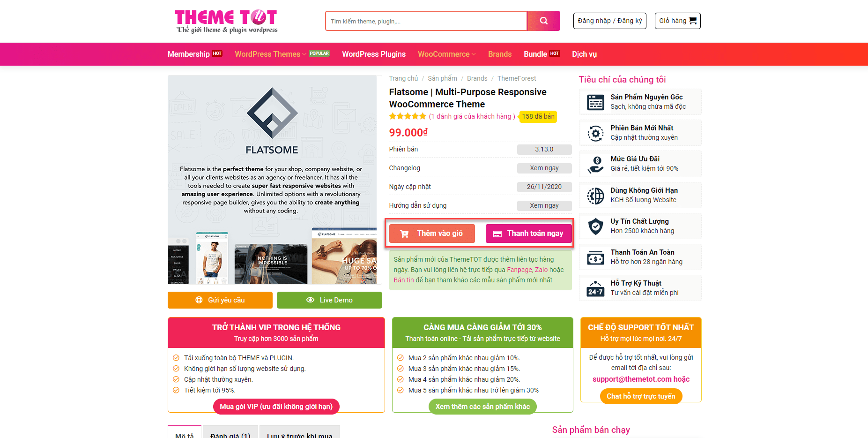The image size is (868, 438).
Task: Focus the Tìm kiếm theme, plugin search field
Action: 426,21
